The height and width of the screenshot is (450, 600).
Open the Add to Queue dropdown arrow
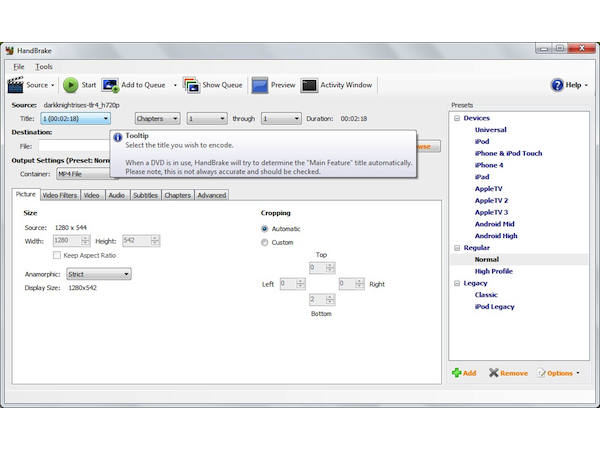(x=175, y=85)
